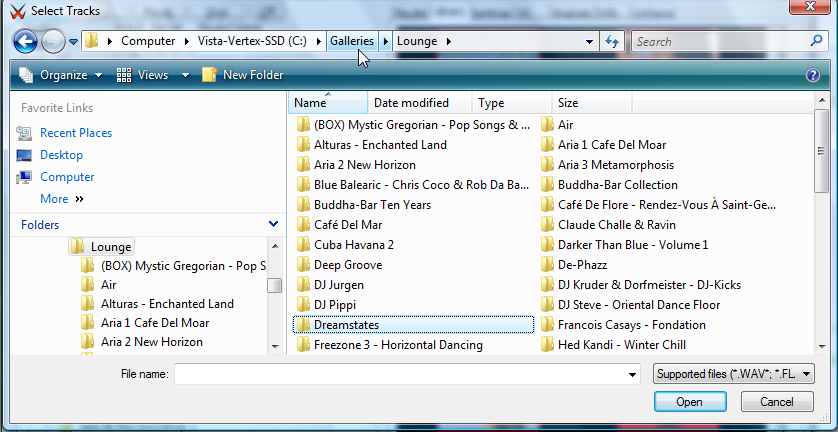
Task: Select Café De Flore folder icon
Action: click(x=547, y=205)
